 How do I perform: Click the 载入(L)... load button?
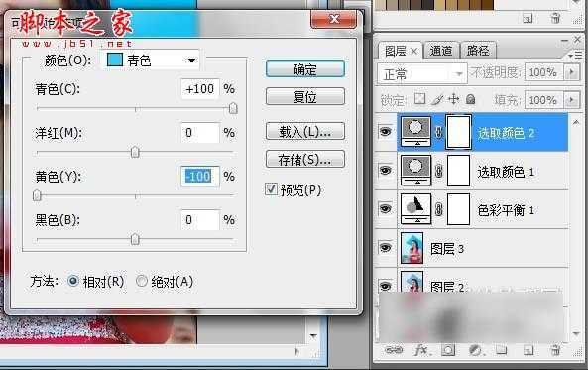[x=305, y=132]
